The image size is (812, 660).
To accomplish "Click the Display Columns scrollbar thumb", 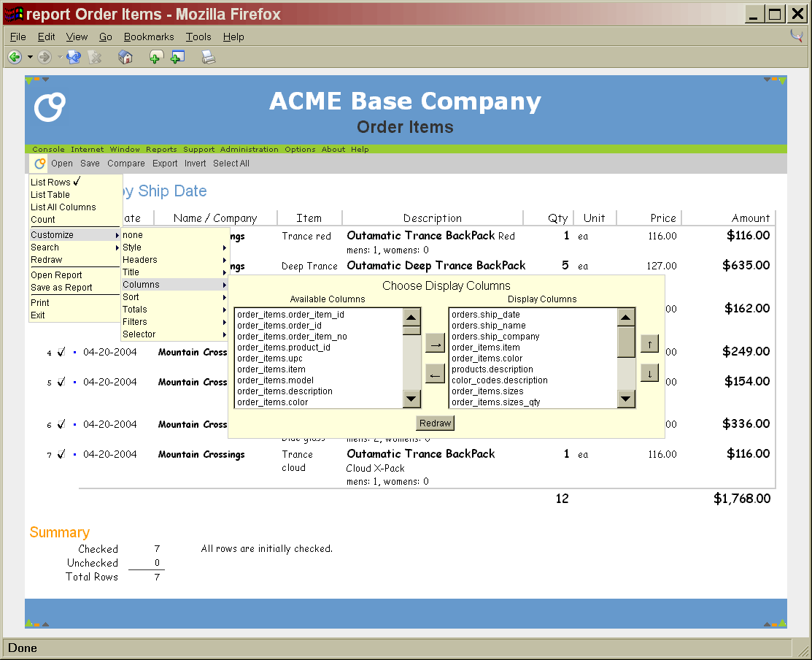I will (626, 342).
